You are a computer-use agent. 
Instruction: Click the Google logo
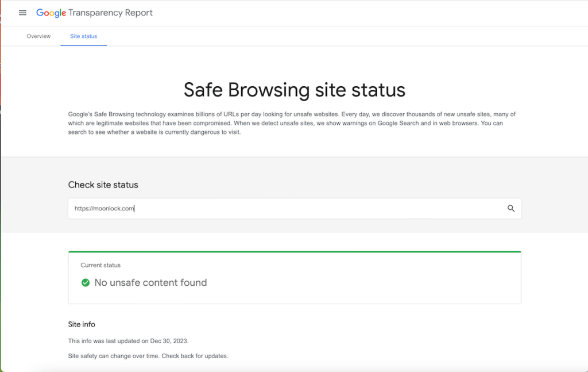51,13
